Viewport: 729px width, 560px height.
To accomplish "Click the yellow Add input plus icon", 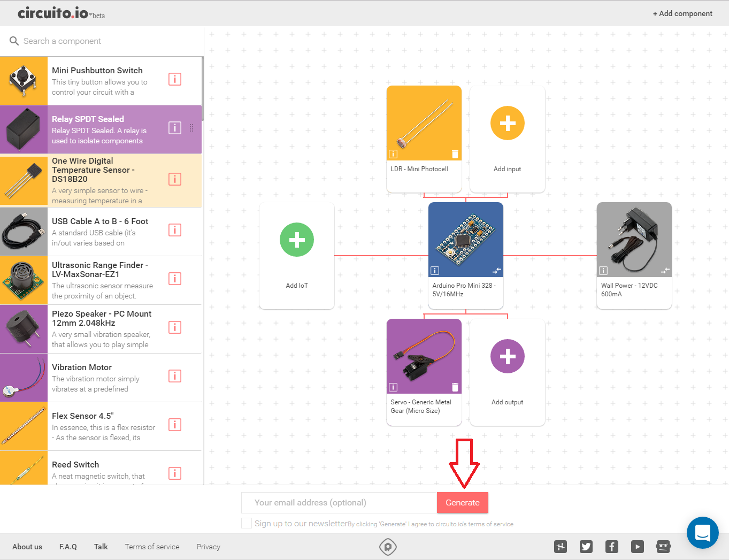I will [507, 123].
